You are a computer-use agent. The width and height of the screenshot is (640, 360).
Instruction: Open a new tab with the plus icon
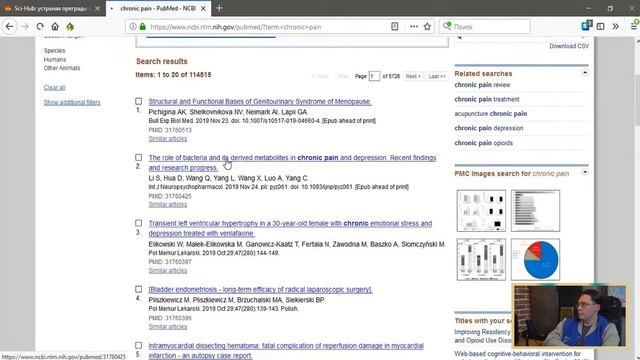pyautogui.click(x=219, y=8)
